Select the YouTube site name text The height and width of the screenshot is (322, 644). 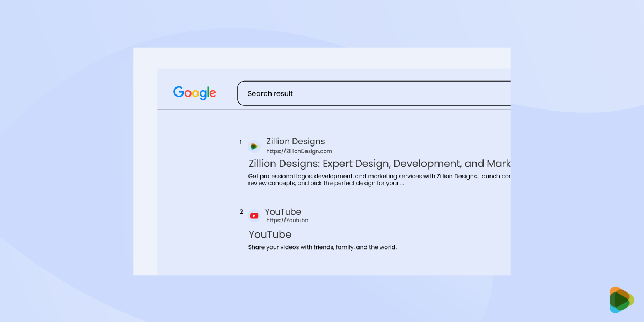click(282, 211)
